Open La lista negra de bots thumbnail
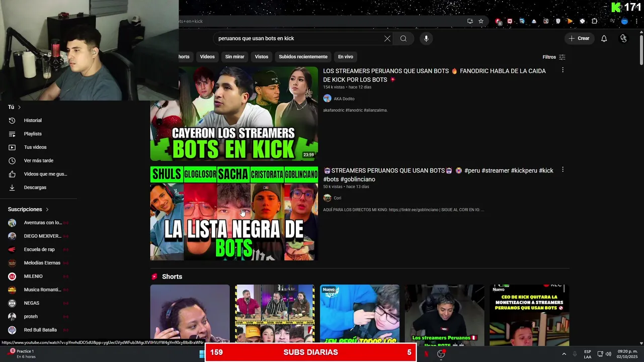 [x=234, y=213]
